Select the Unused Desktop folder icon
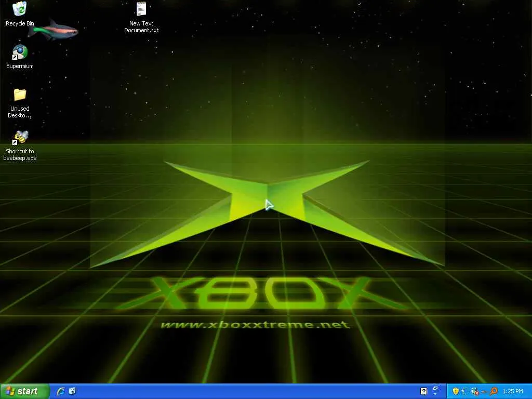Screen dimensions: 532x399 (20, 103)
